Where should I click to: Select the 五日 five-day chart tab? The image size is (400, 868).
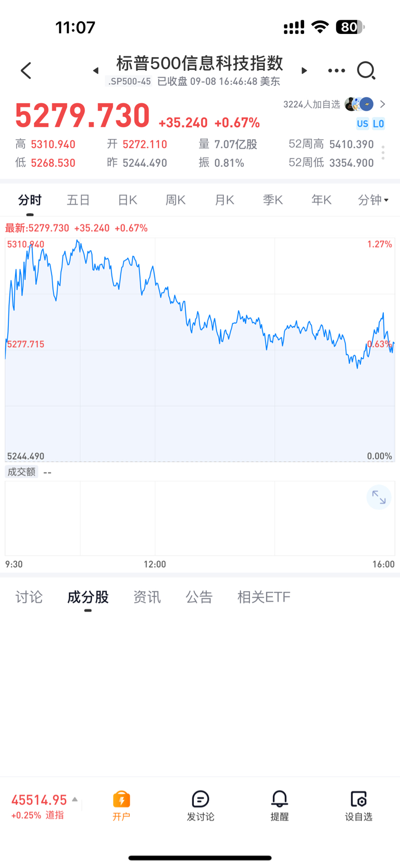tap(78, 200)
